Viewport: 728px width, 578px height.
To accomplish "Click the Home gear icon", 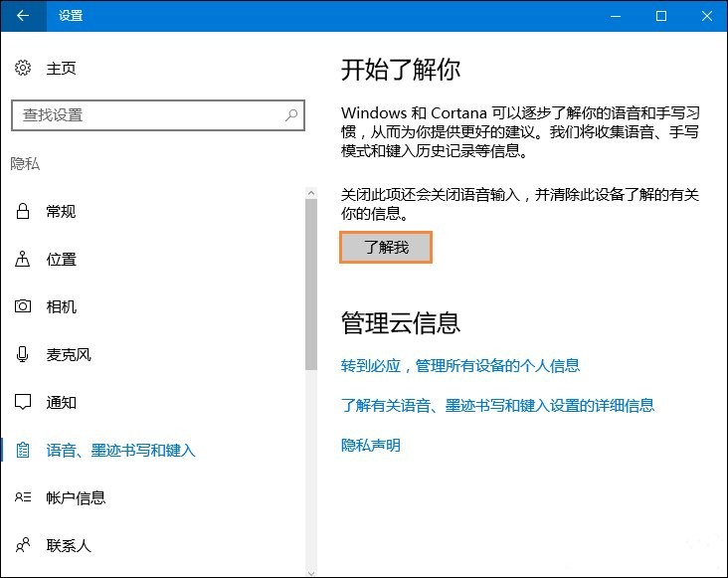I will pyautogui.click(x=23, y=69).
